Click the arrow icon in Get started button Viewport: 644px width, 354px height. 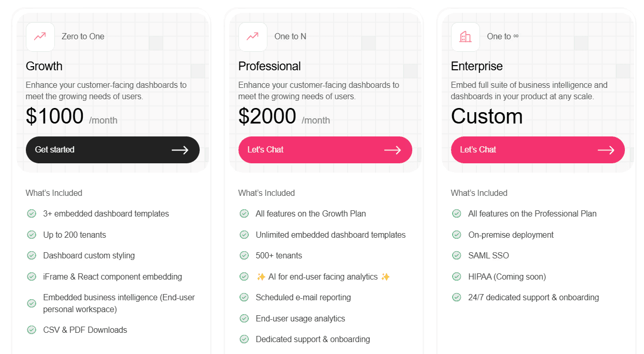pos(181,150)
